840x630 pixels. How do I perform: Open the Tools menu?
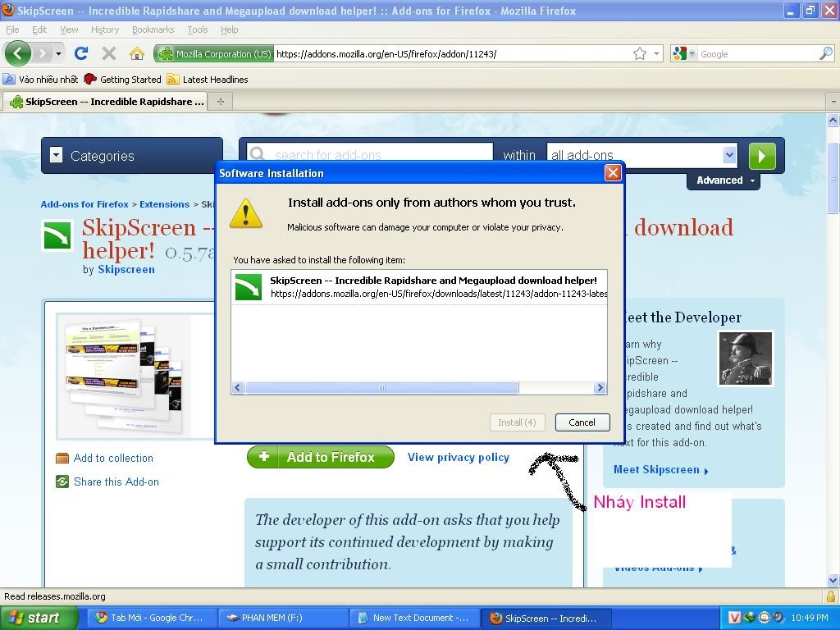197,30
